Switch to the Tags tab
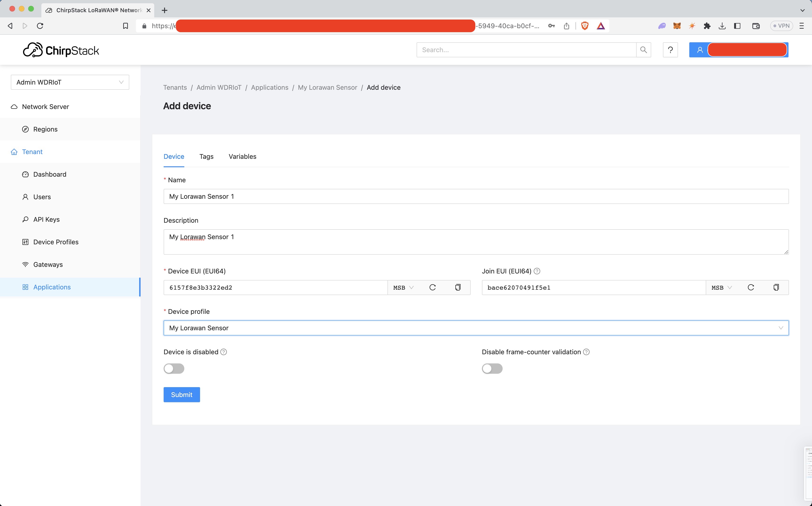Screen dimensions: 812x506 206,157
